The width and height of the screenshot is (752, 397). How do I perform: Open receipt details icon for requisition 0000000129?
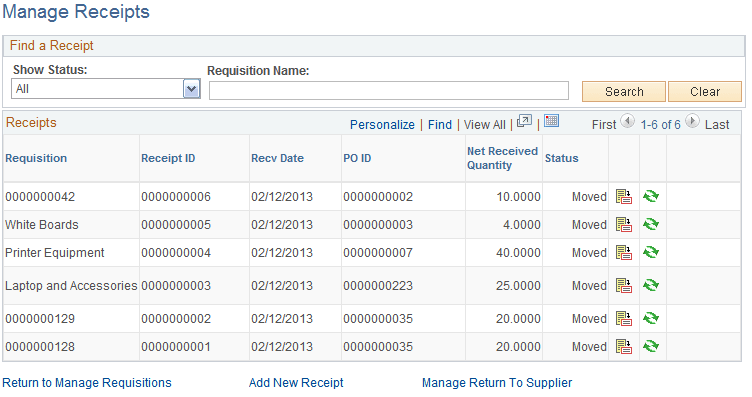pyautogui.click(x=623, y=319)
